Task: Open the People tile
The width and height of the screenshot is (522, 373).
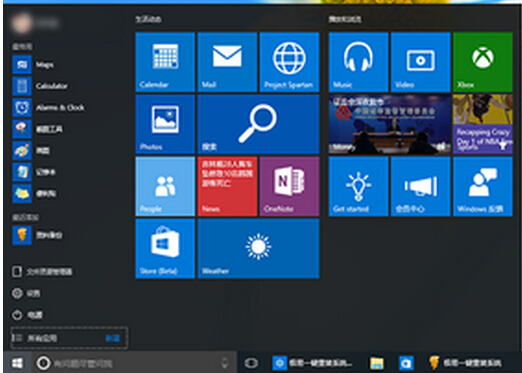Action: 165,186
